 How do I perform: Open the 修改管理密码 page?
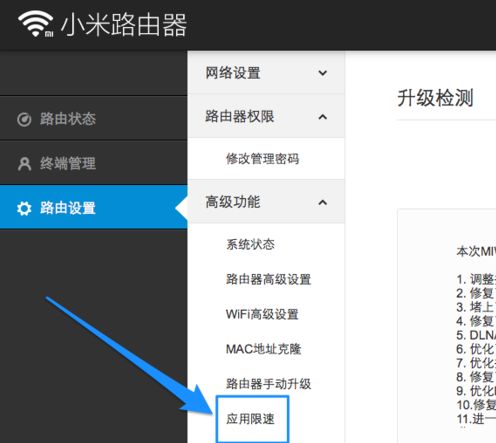263,159
